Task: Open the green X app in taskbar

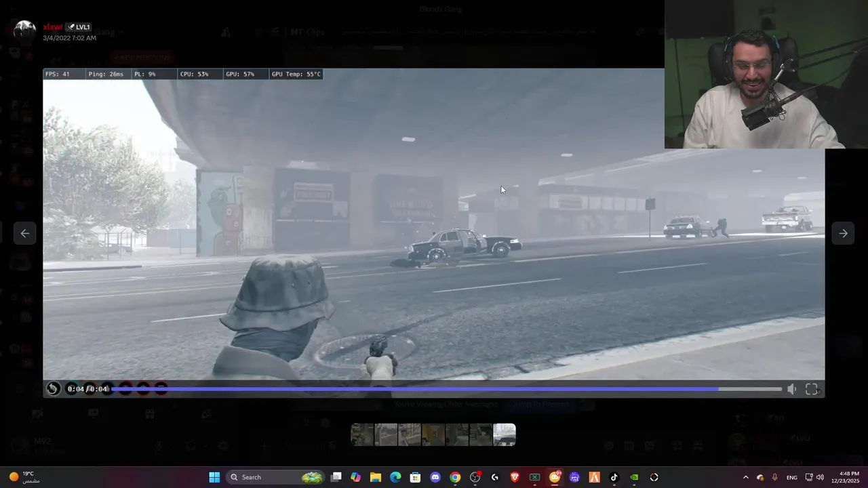Action: click(x=534, y=477)
